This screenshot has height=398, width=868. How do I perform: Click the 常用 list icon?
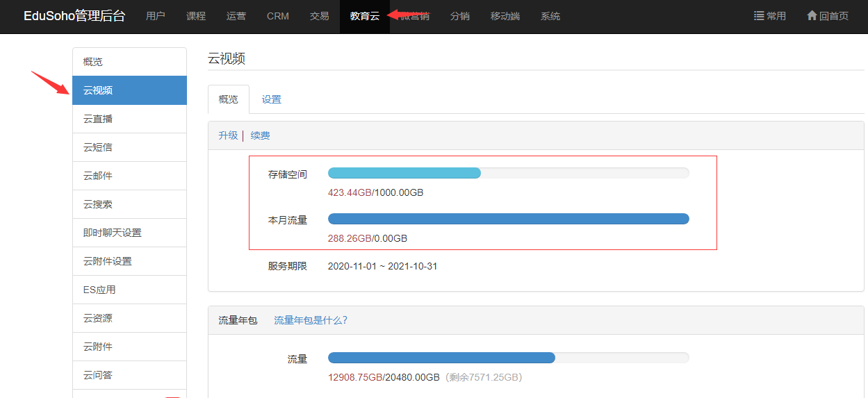(x=759, y=16)
